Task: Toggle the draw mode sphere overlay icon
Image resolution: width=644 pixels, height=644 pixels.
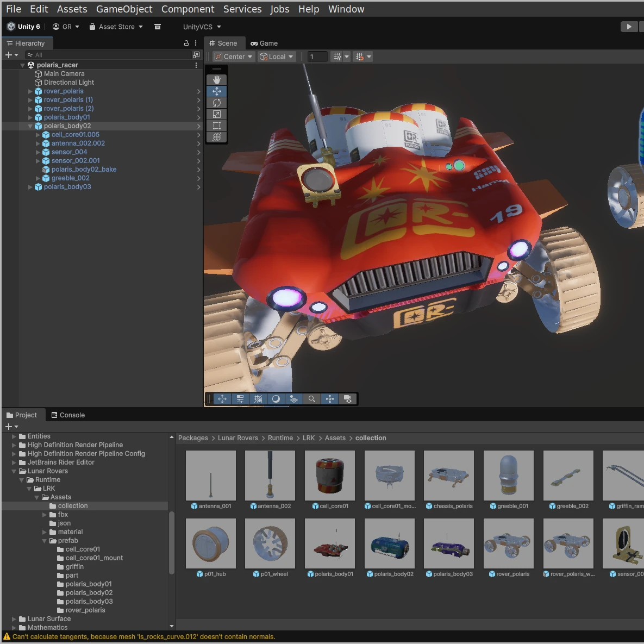Action: tap(276, 399)
